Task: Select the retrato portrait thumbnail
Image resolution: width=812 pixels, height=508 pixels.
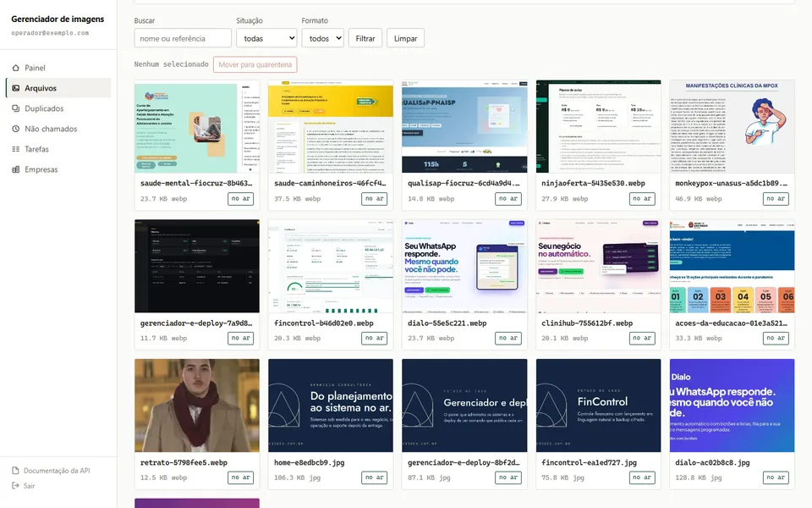Action: [197, 406]
